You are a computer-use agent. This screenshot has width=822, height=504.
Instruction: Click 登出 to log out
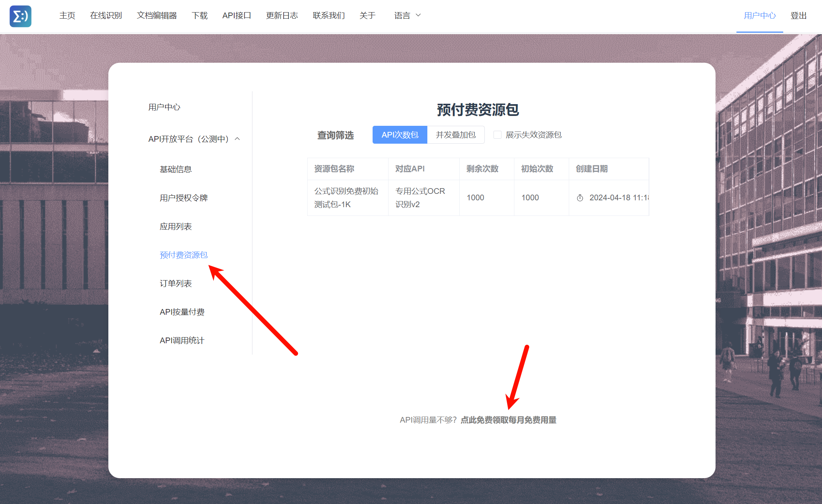click(798, 16)
